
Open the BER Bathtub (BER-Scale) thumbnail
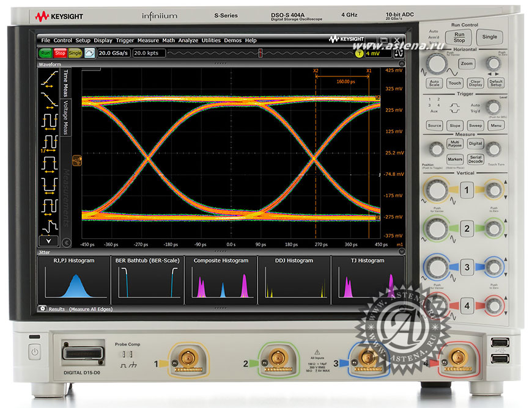tap(147, 280)
